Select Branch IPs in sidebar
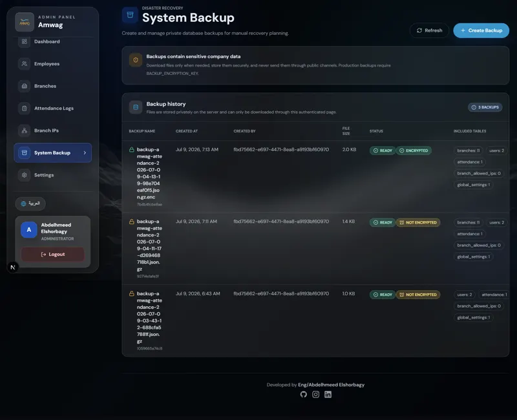 click(x=53, y=131)
